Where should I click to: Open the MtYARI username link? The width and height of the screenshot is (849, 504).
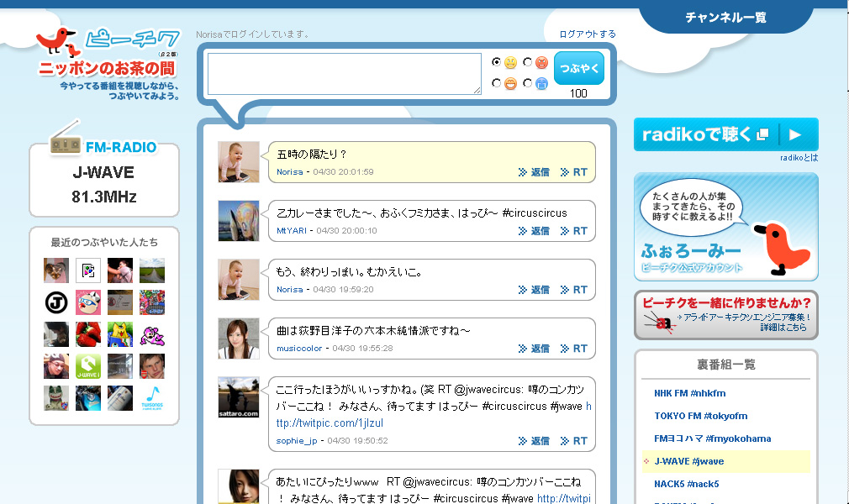(292, 231)
